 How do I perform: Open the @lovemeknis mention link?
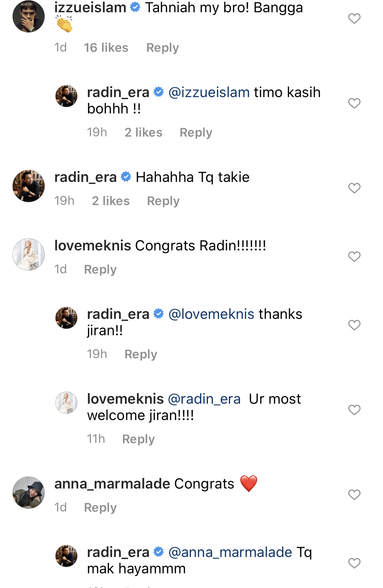211,314
